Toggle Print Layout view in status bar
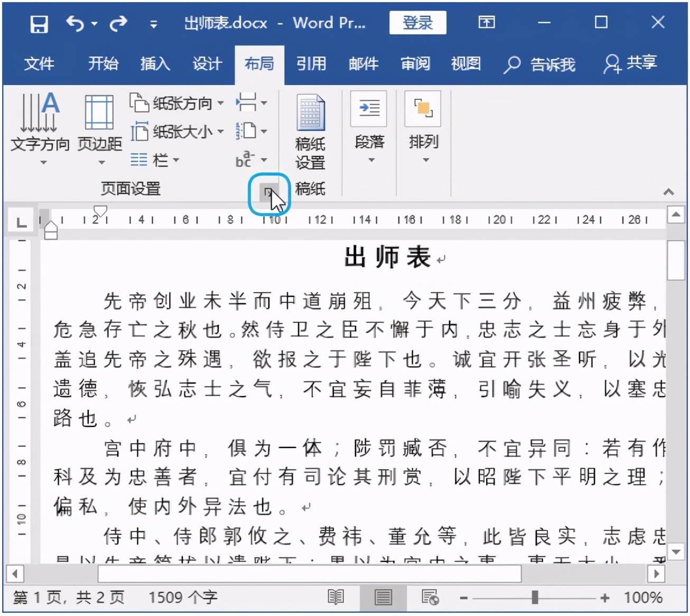This screenshot has height=616, width=690. [383, 598]
